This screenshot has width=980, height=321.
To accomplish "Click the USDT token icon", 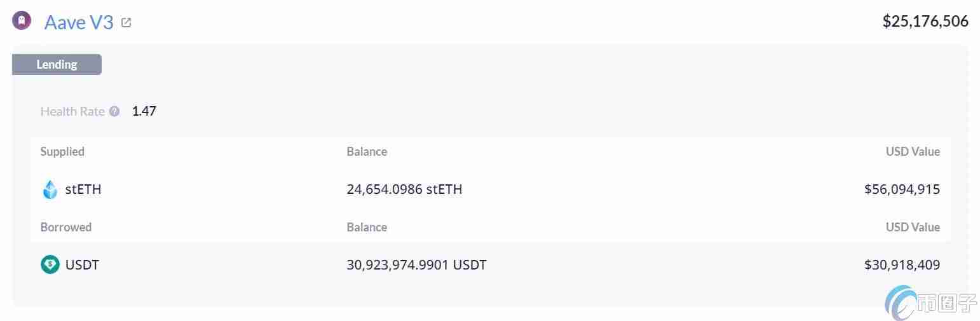I will click(50, 264).
